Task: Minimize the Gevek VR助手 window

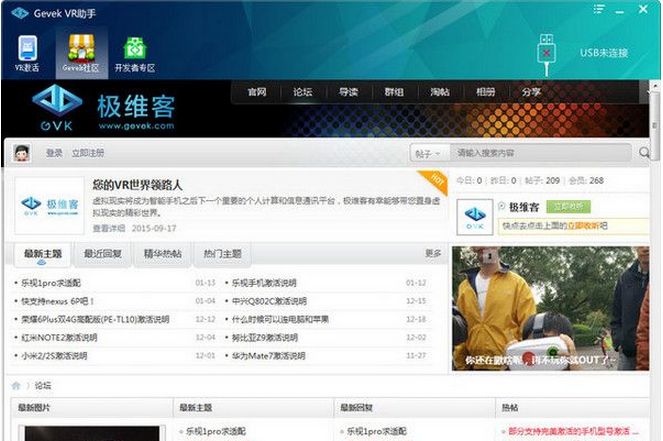Action: pos(620,10)
